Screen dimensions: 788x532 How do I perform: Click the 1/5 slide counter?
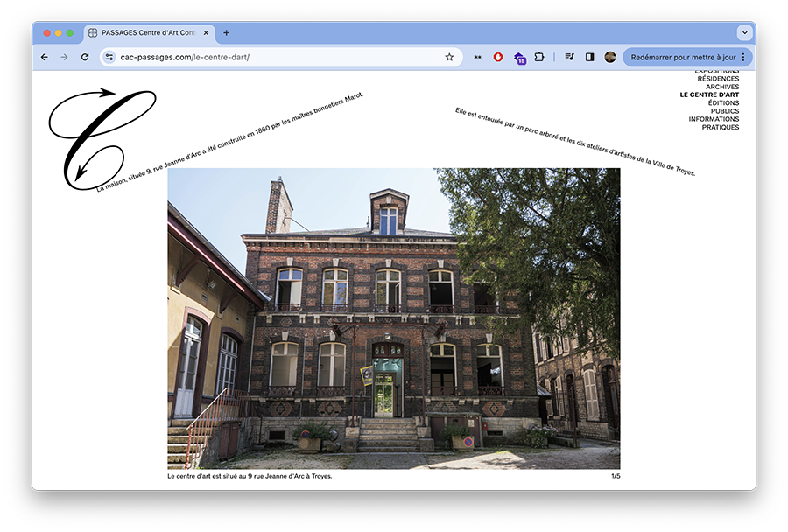[x=616, y=476]
